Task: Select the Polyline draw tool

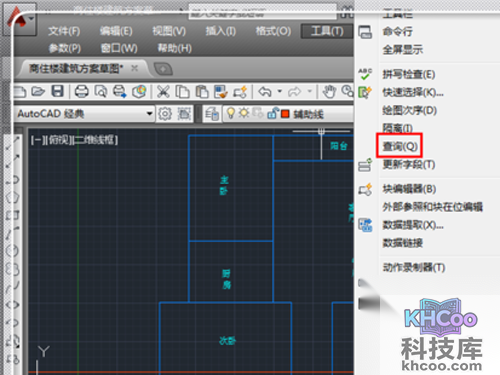Action: pos(13,180)
